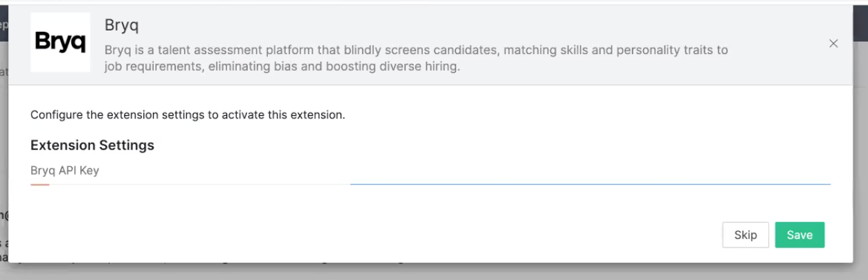Click the Bryq title heading

tap(122, 25)
